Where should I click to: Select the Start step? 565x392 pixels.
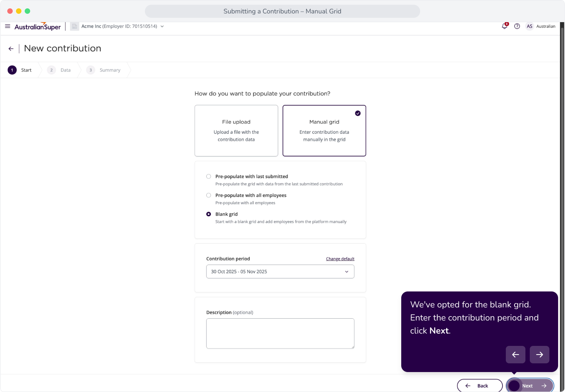click(x=20, y=70)
